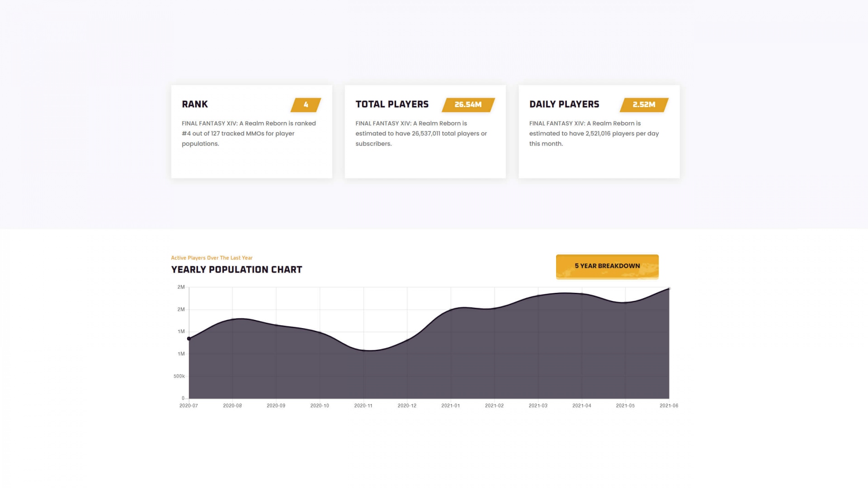
Task: Click the chart's last data point at 2021-06
Action: click(669, 289)
